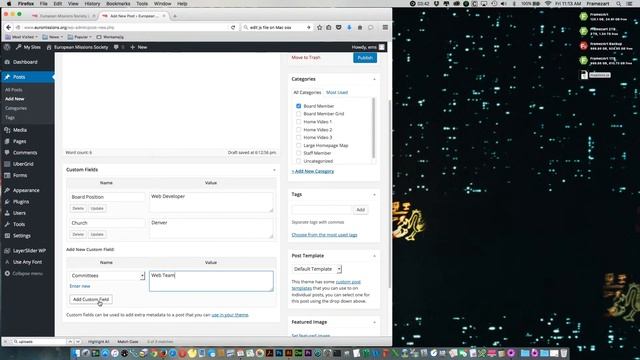
Task: Open Tools in the admin sidebar
Action: tap(19, 224)
